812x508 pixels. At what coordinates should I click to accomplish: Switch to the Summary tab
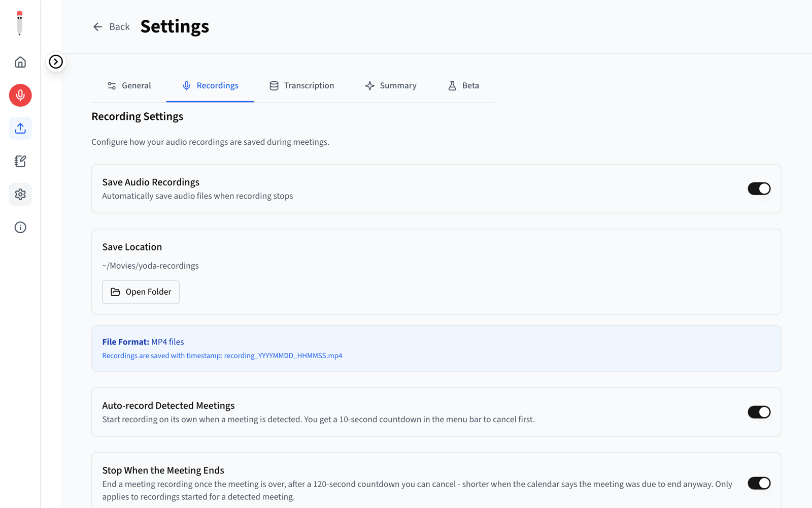[390, 85]
